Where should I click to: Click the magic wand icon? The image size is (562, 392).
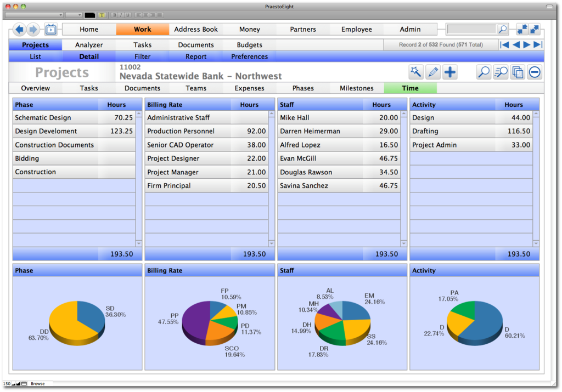coord(416,72)
